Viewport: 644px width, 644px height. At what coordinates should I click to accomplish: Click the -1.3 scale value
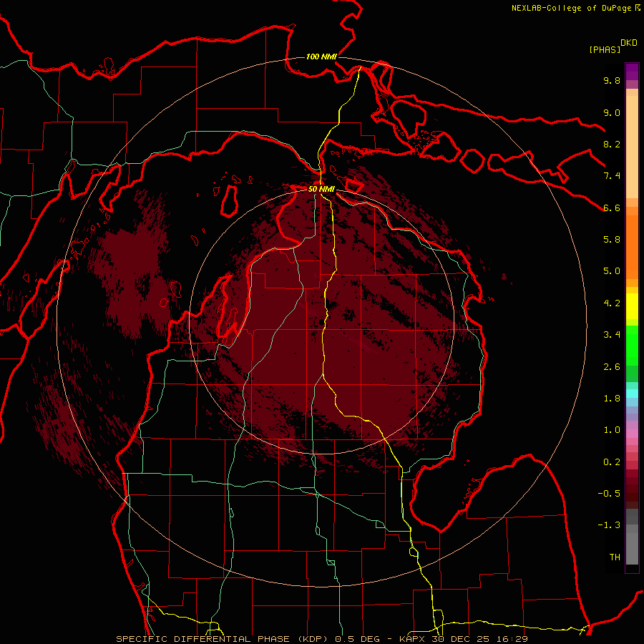coord(609,525)
